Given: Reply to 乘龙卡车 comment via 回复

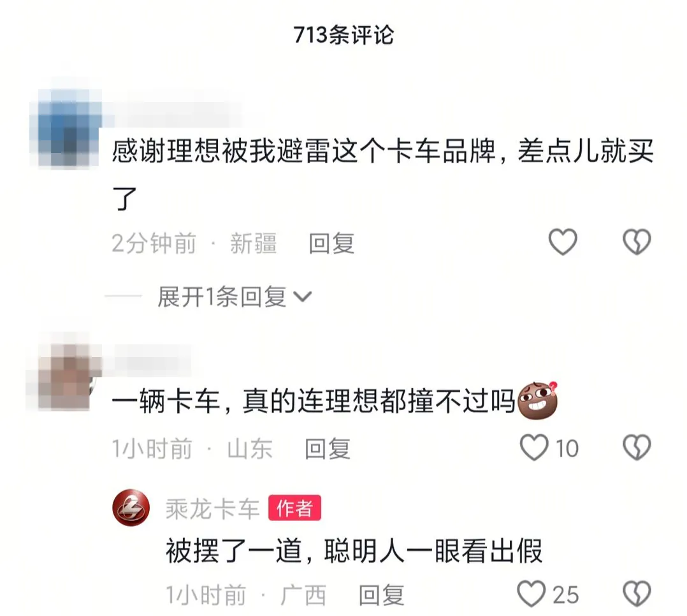Looking at the screenshot, I should (382, 595).
